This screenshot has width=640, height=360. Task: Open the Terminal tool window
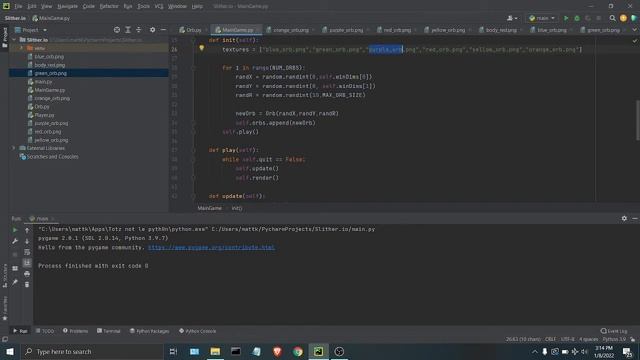(x=109, y=331)
